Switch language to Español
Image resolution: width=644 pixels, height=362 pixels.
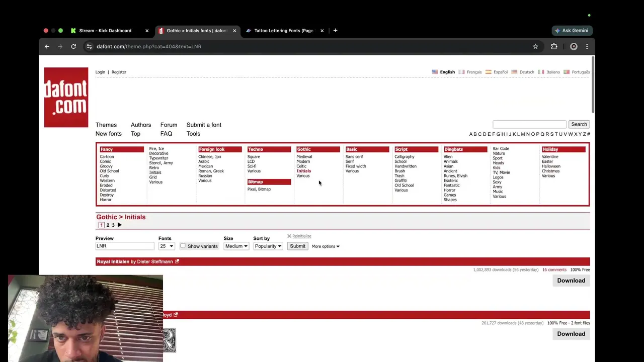(x=500, y=72)
